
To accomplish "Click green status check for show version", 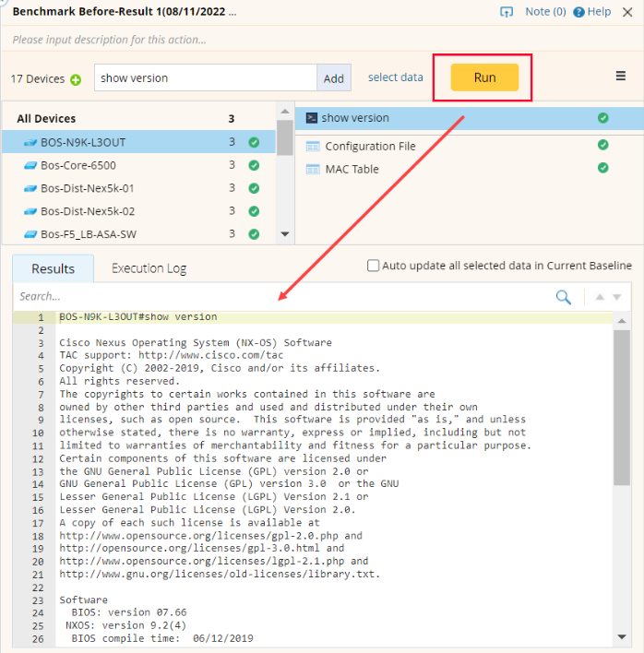I will 602,118.
